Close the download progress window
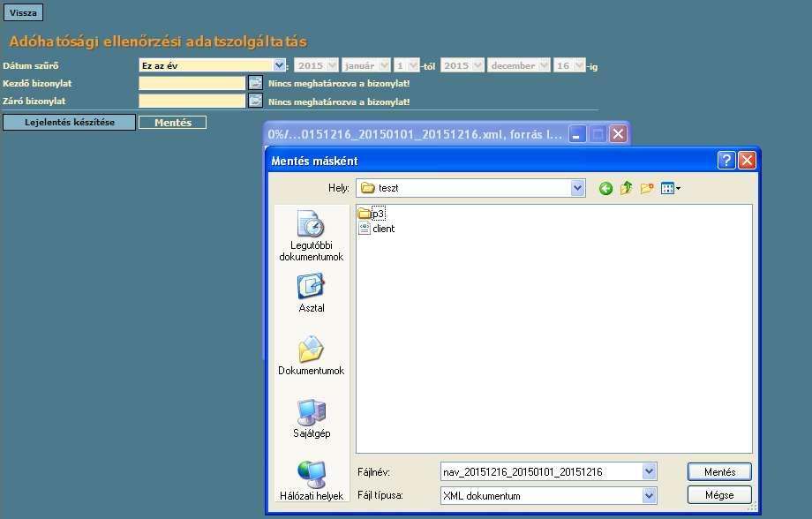 [619, 135]
